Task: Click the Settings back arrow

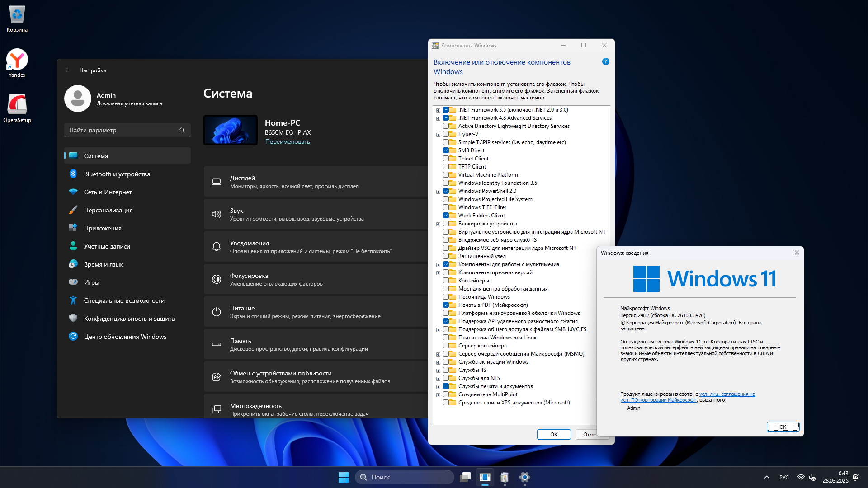Action: click(x=68, y=70)
